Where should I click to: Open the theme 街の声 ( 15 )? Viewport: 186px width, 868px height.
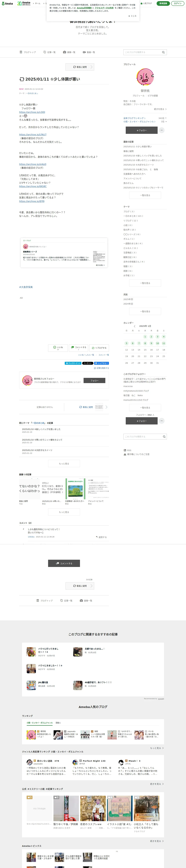(130, 230)
